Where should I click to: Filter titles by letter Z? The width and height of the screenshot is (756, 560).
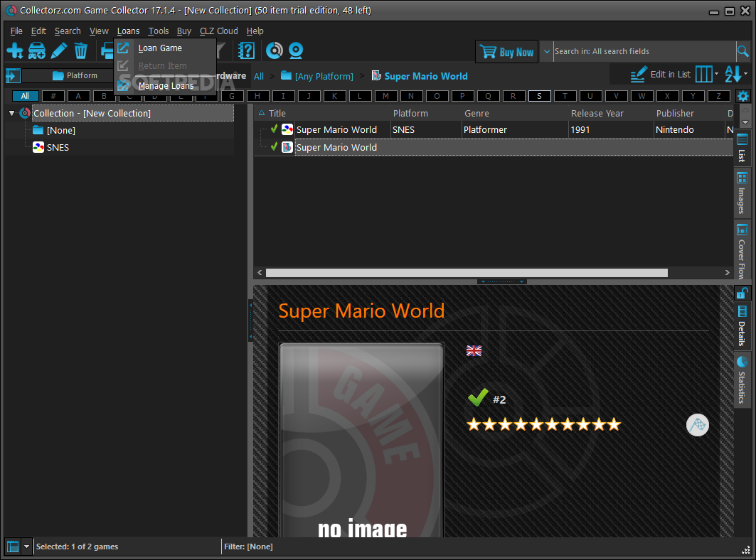click(718, 96)
